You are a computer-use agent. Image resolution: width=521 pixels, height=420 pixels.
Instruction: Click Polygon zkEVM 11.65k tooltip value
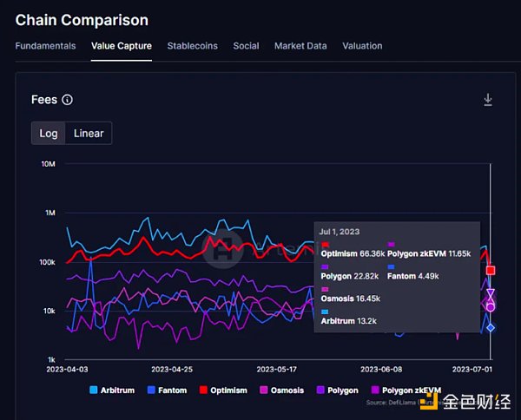pyautogui.click(x=429, y=253)
